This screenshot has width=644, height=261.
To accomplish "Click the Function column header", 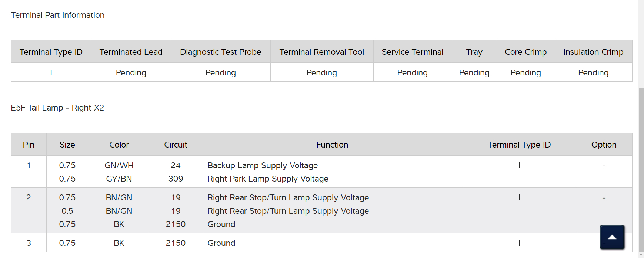I will [332, 145].
